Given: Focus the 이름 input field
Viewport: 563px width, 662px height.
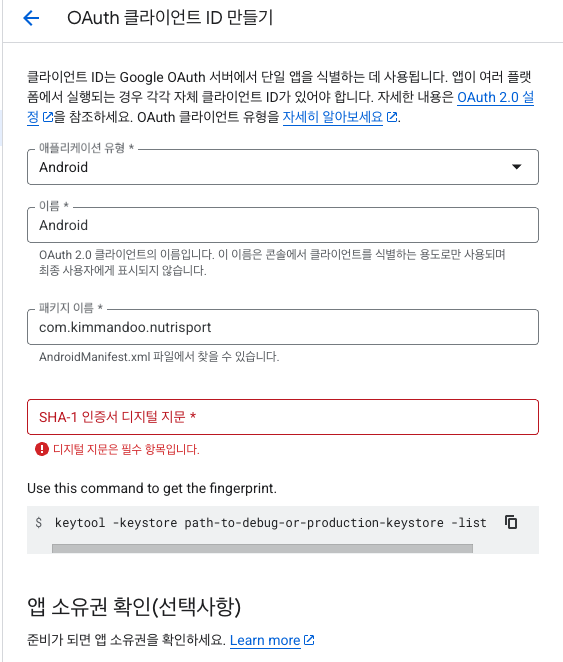Looking at the screenshot, I should 283,225.
